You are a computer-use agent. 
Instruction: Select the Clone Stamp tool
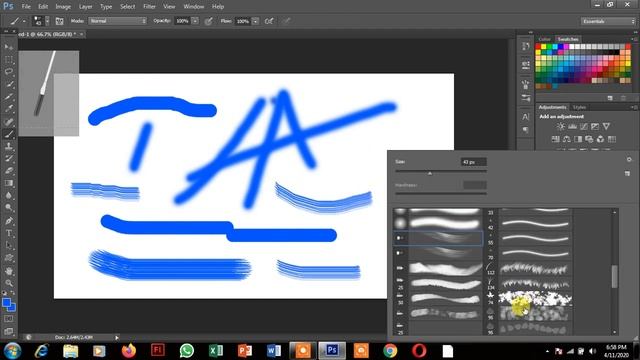[x=9, y=146]
